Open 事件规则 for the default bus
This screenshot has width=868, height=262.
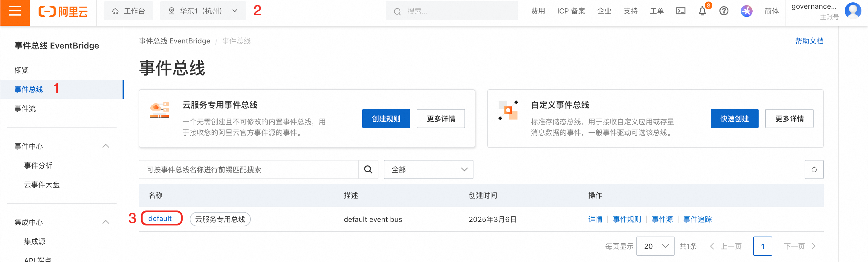click(627, 219)
